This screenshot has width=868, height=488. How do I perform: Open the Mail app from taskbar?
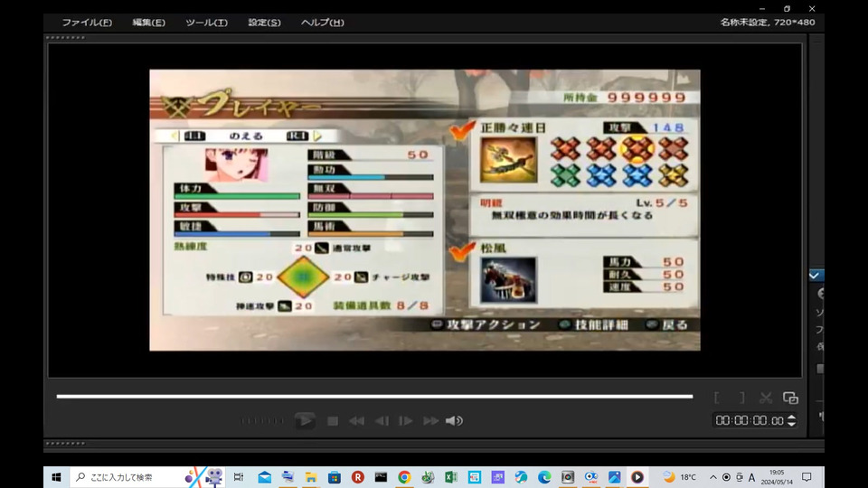(264, 477)
